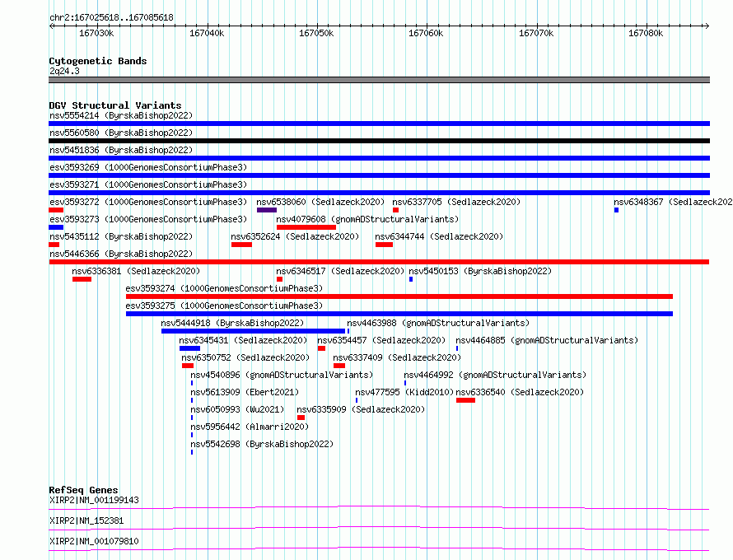The width and height of the screenshot is (733, 560).
Task: Click the blue esv3593275 variant bar
Action: click(399, 314)
